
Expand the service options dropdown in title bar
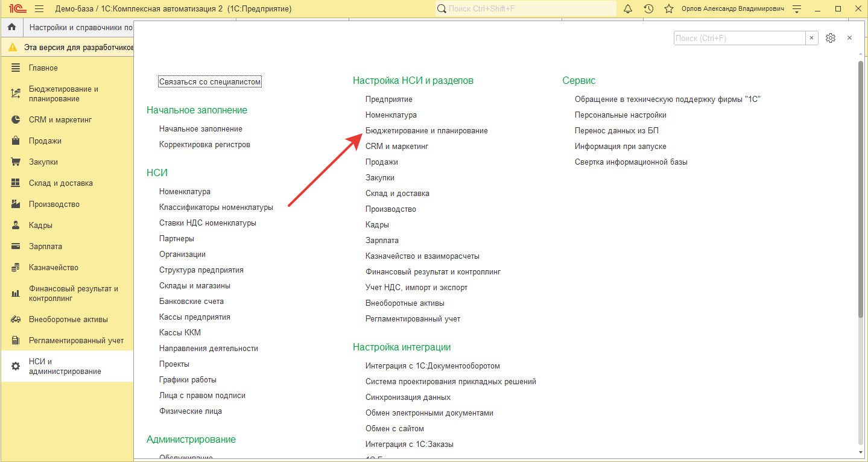(797, 9)
